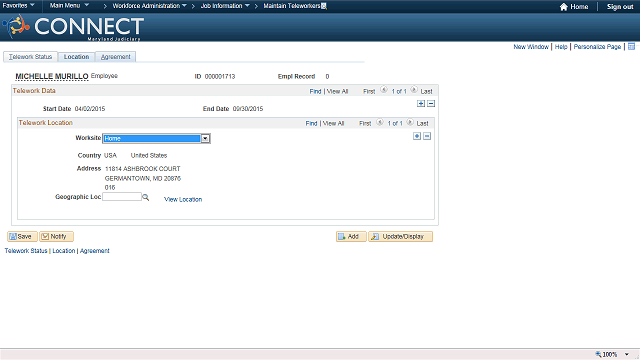Click Last in Telework Data header
Viewport: 640px width, 360px height.
(427, 91)
